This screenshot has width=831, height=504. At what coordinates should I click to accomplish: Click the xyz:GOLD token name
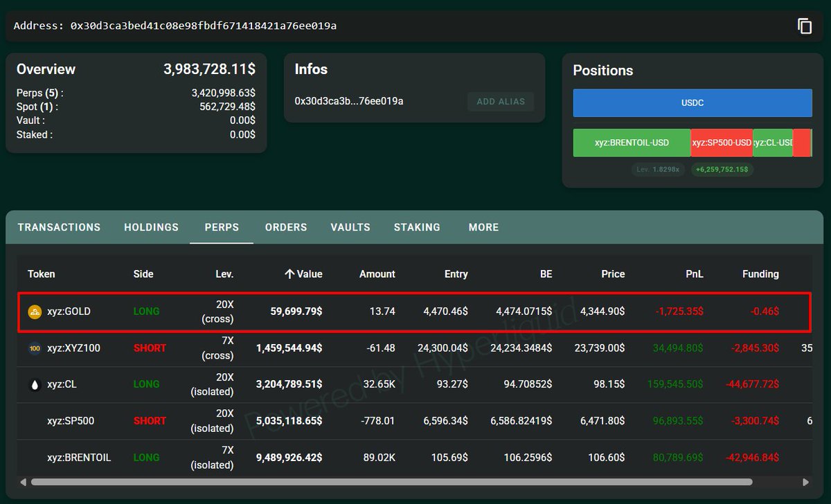pos(69,312)
